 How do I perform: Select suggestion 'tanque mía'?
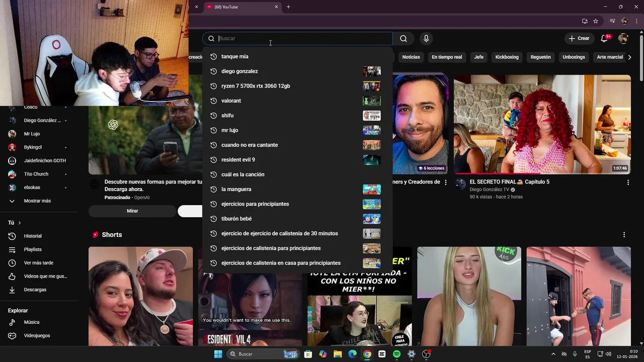point(297,56)
